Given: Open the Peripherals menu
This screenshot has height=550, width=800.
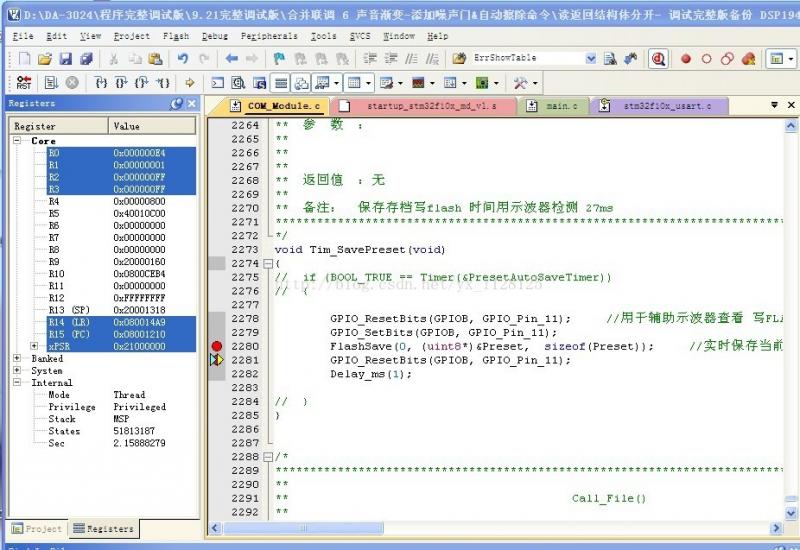Looking at the screenshot, I should 269,36.
